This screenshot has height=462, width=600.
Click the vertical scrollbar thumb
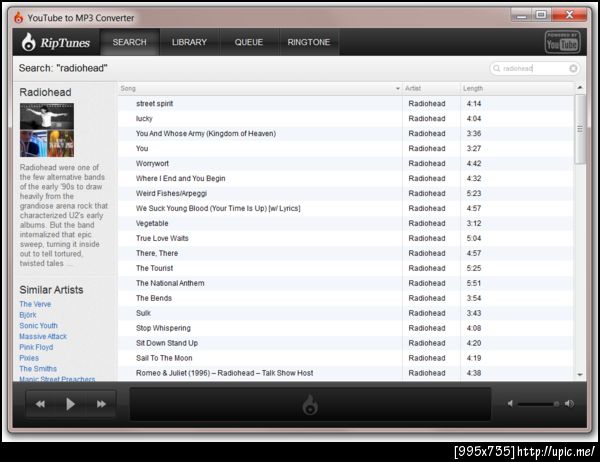580,129
